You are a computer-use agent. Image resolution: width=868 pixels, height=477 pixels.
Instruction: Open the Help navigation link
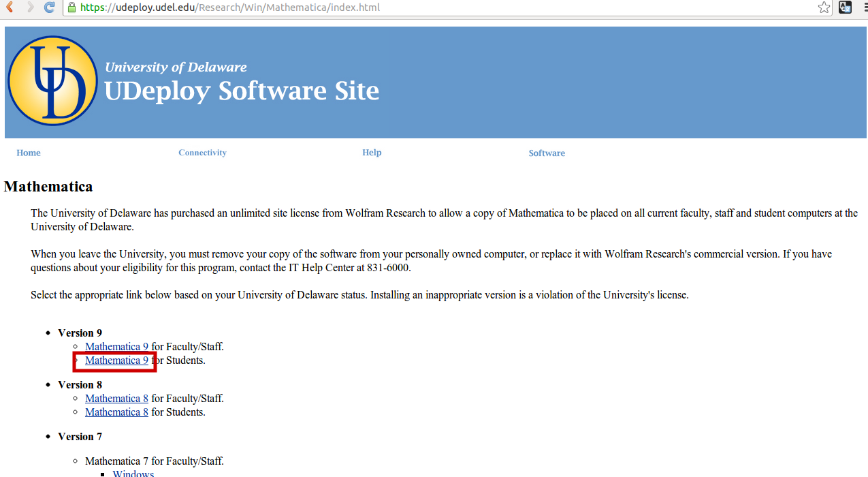[x=372, y=153]
